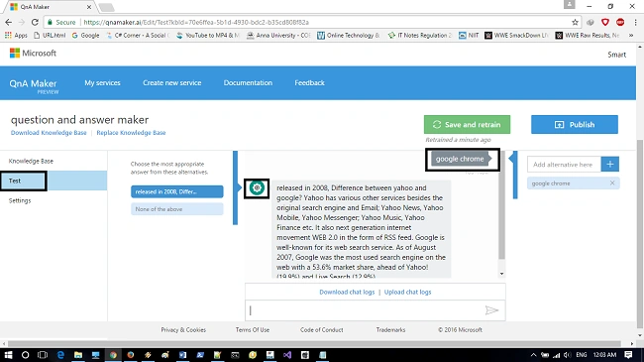Select the None of the above option
Viewport: 644px width, 362px height.
(177, 209)
